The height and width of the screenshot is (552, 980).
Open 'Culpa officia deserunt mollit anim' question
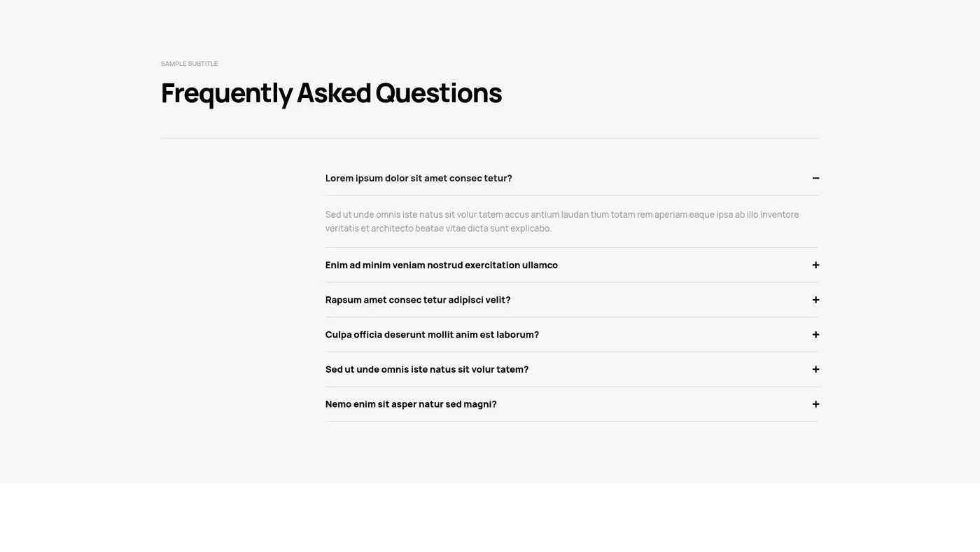pos(432,335)
